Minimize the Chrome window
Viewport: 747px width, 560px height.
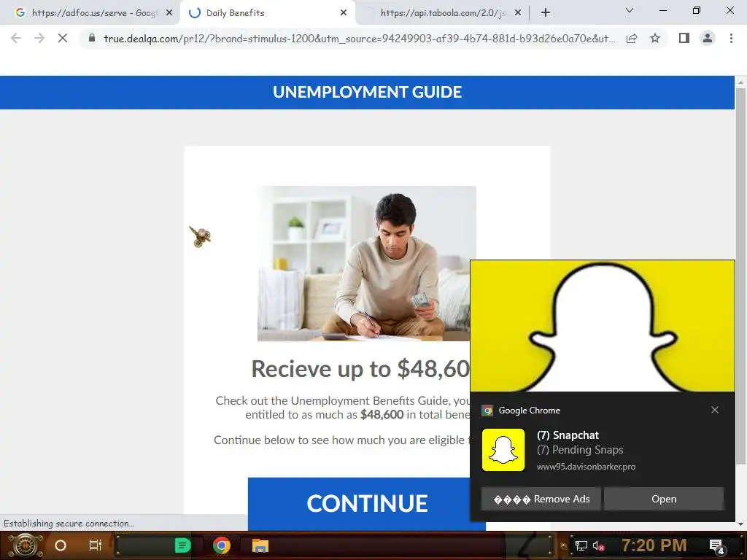click(662, 10)
